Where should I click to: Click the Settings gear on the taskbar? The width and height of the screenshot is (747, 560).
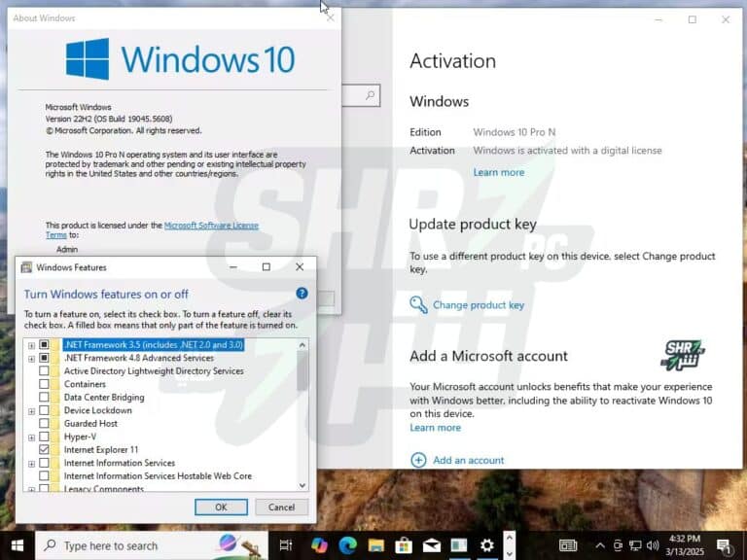pyautogui.click(x=486, y=545)
